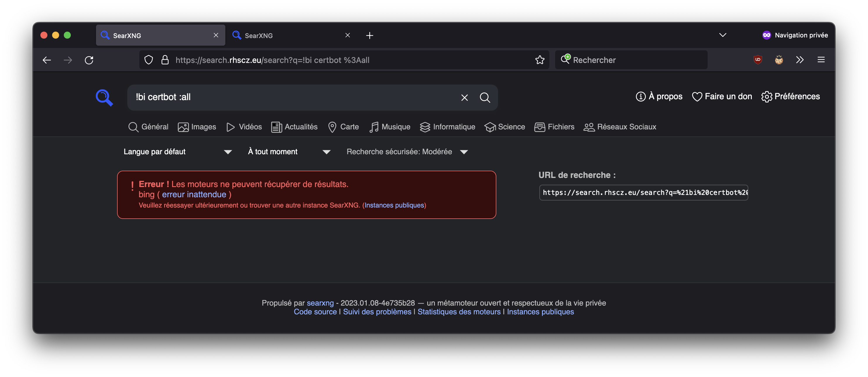Select the Images search category
The width and height of the screenshot is (868, 377).
(x=197, y=127)
